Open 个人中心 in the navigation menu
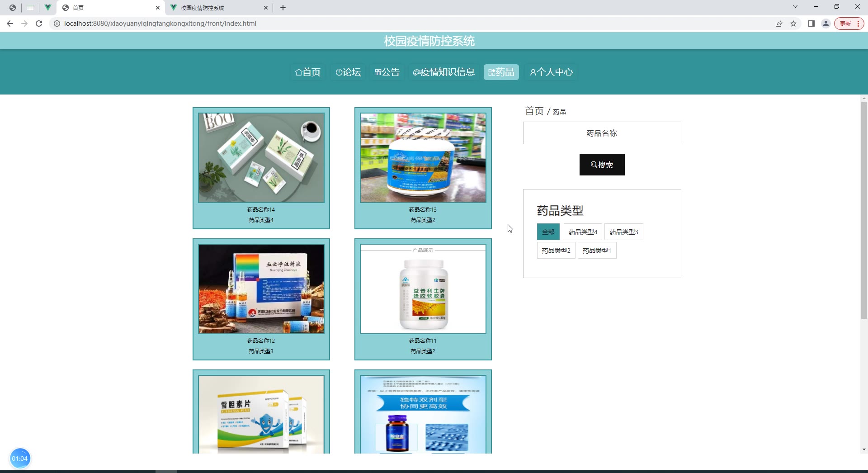The height and width of the screenshot is (473, 868). tap(552, 72)
